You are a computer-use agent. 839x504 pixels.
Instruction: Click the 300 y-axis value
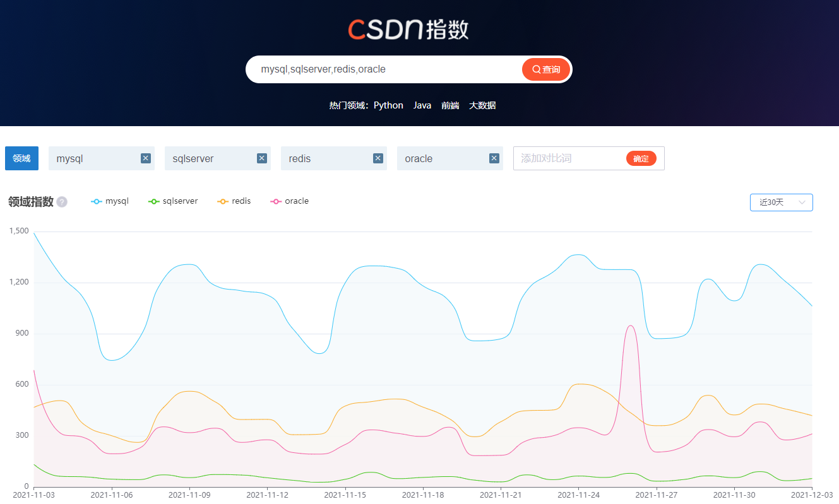click(x=22, y=435)
